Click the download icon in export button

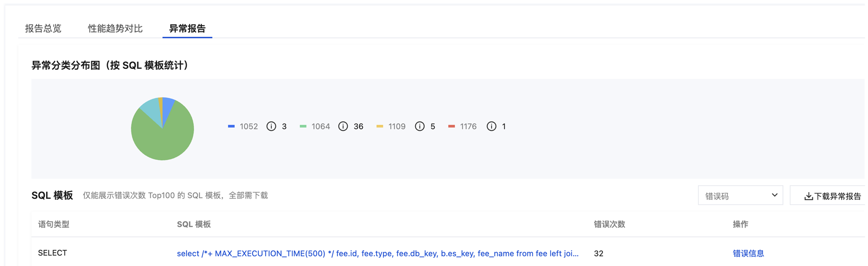[x=808, y=197]
